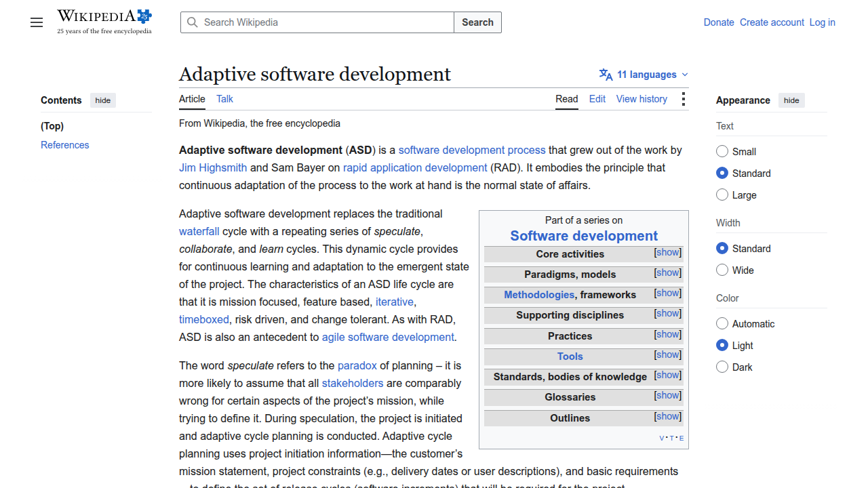Open the View history tab
The image size is (868, 488).
point(642,99)
